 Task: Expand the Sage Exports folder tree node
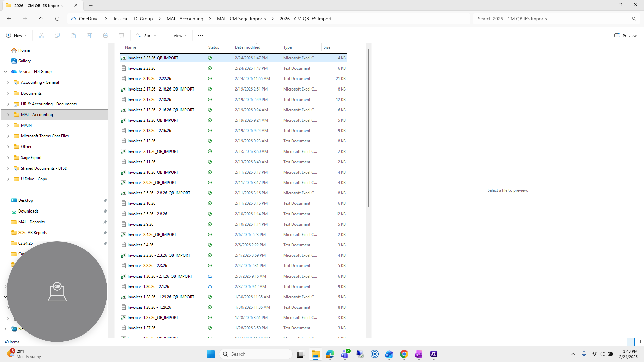pos(8,158)
